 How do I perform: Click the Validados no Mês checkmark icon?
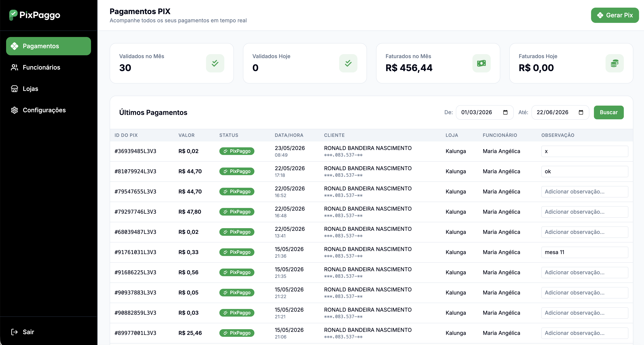pos(215,63)
